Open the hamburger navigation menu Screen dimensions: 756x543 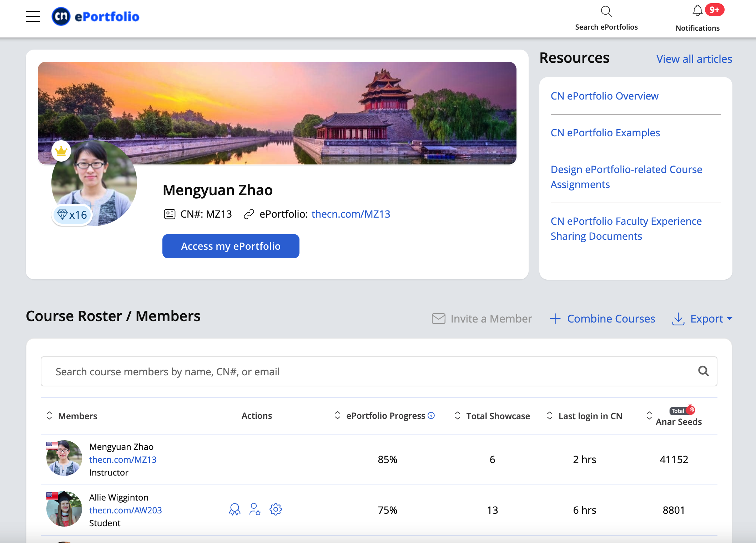(33, 16)
